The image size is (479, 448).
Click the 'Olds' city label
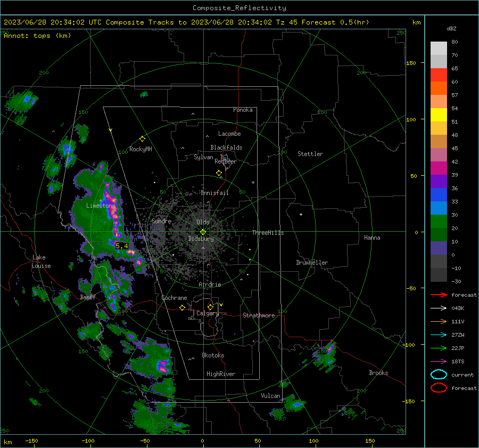pos(203,222)
